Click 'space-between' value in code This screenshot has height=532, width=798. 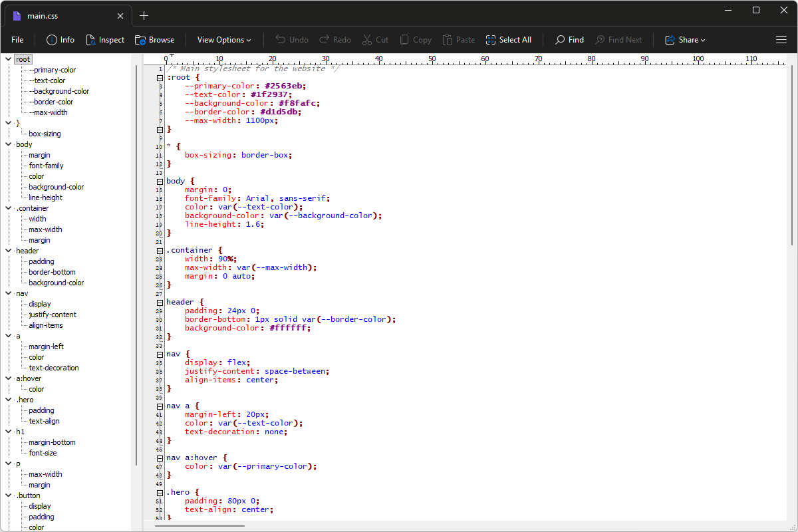(295, 371)
